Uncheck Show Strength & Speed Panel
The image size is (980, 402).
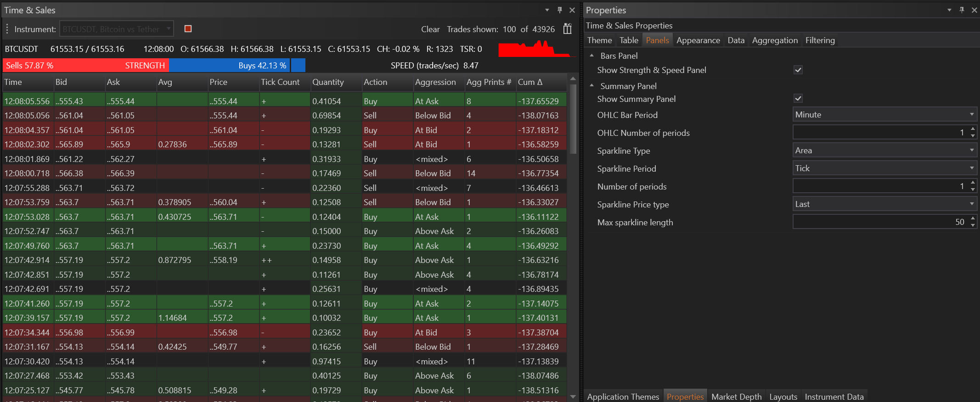tap(798, 70)
